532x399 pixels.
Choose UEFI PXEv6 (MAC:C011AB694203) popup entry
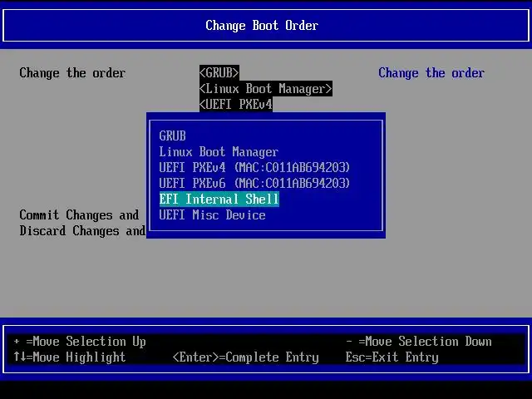point(254,184)
